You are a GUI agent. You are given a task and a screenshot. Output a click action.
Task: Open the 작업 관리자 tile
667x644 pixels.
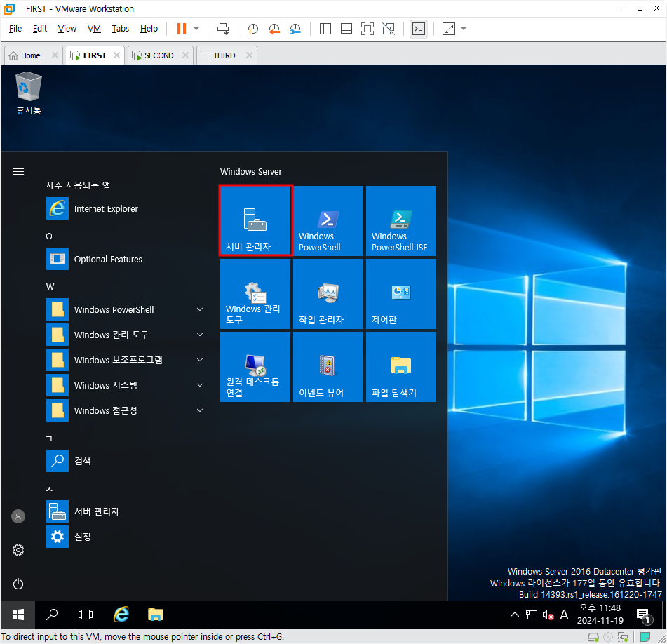click(x=328, y=294)
